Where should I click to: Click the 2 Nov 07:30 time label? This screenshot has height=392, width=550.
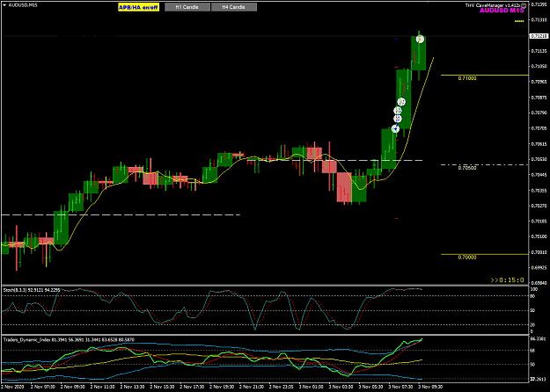tap(43, 387)
